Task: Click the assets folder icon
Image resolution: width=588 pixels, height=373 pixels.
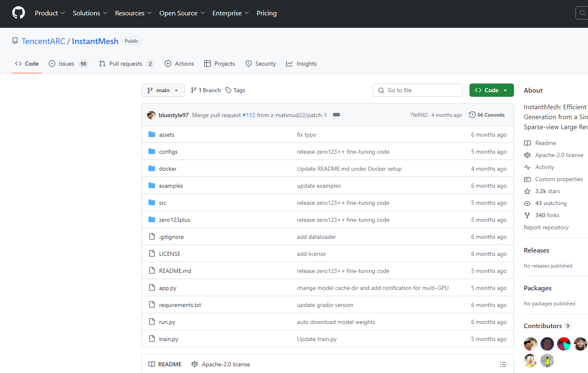Action: coord(152,135)
